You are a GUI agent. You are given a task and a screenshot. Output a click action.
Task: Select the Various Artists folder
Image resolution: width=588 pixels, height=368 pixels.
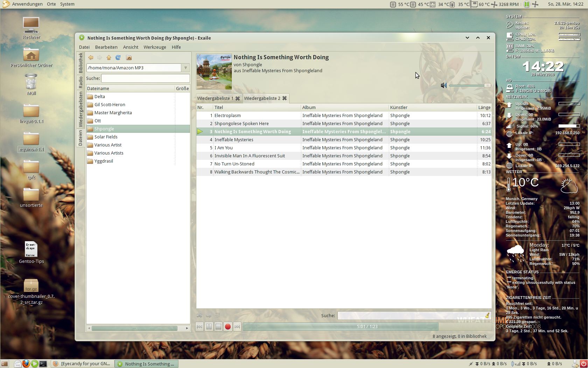(138, 153)
